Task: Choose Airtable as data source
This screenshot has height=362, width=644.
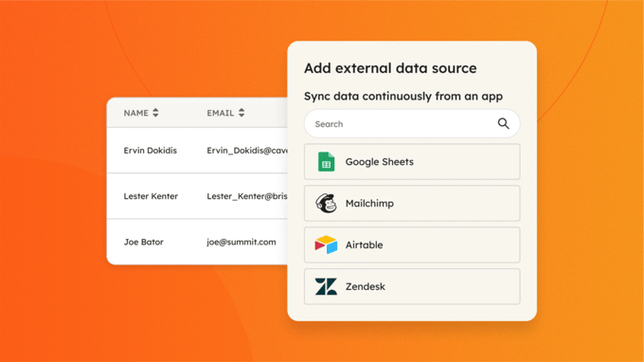Action: pos(412,244)
